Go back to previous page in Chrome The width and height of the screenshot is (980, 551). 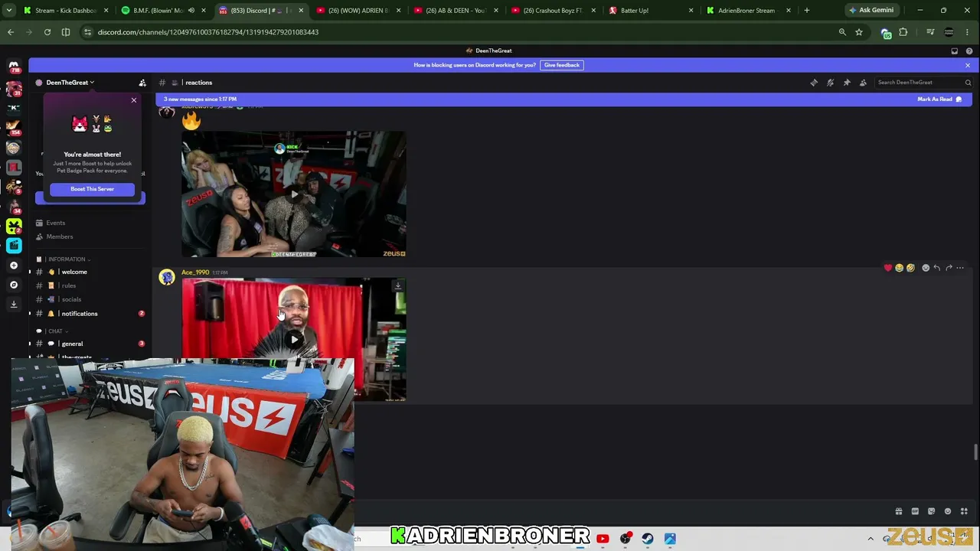point(11,32)
